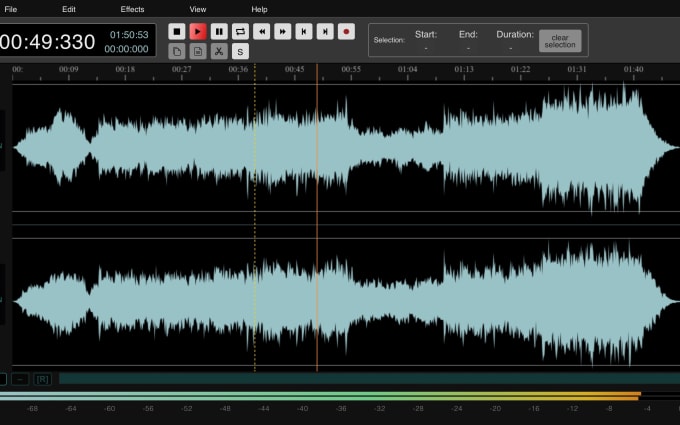
Task: Click the lower channel waveform
Action: click(346, 301)
